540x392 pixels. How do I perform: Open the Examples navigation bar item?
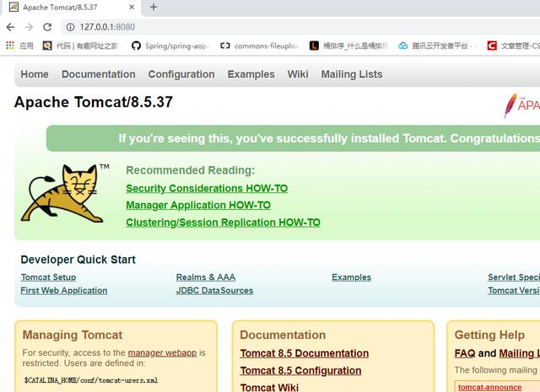coord(251,74)
